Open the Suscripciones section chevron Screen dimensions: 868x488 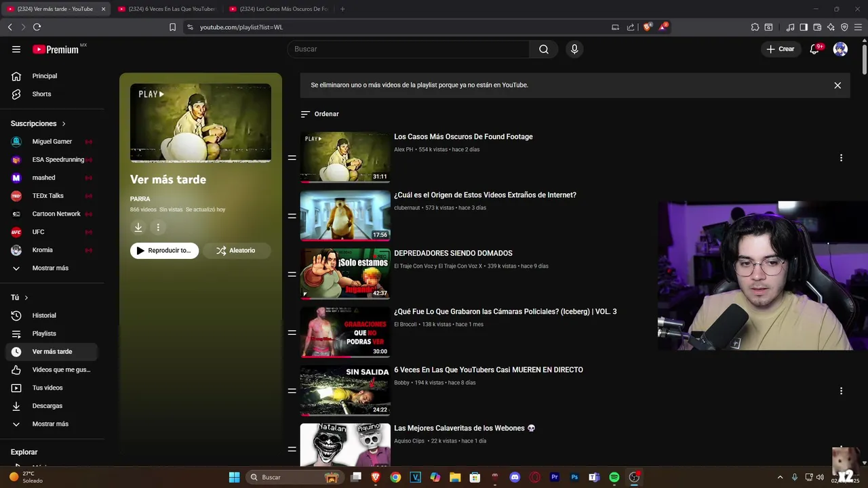(x=64, y=123)
